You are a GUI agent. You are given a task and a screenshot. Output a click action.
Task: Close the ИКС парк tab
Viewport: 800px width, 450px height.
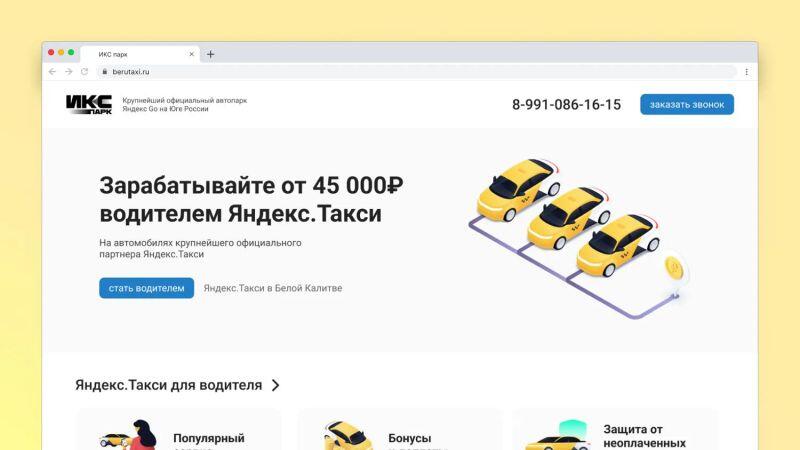click(x=191, y=54)
